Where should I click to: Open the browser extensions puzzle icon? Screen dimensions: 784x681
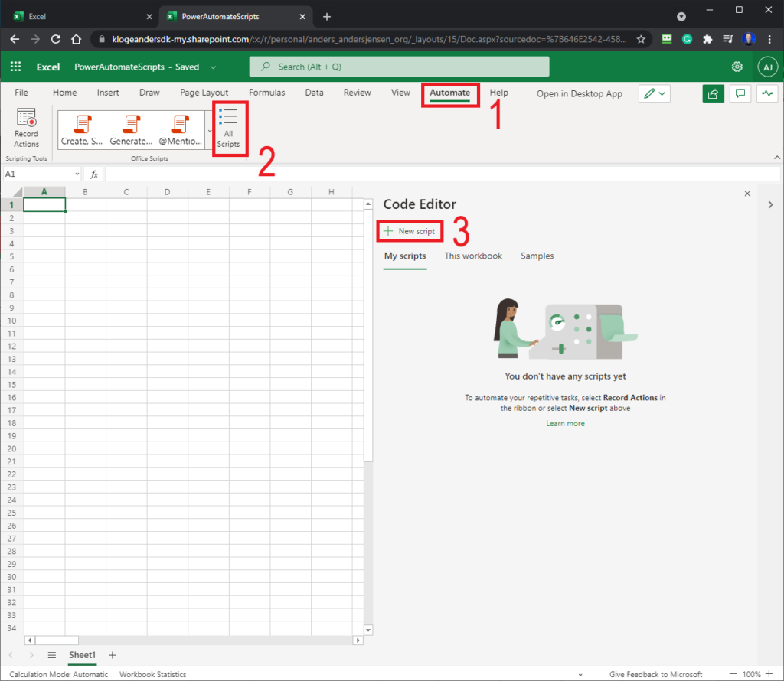[707, 39]
